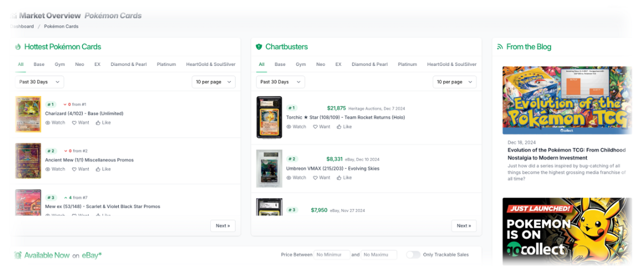Click the thumbs-up Like icon for Torchic Star
The width and height of the screenshot is (644, 271).
(x=339, y=127)
